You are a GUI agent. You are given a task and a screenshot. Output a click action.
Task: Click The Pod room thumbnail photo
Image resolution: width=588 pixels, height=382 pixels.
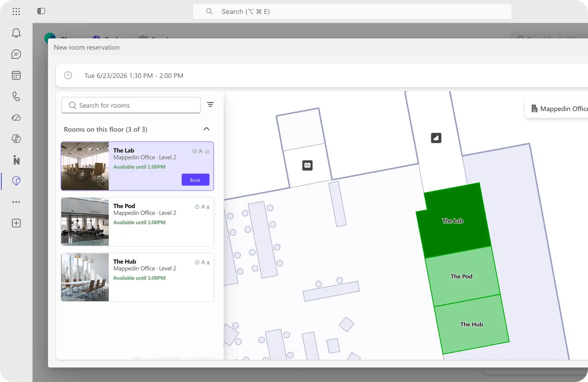tap(85, 222)
